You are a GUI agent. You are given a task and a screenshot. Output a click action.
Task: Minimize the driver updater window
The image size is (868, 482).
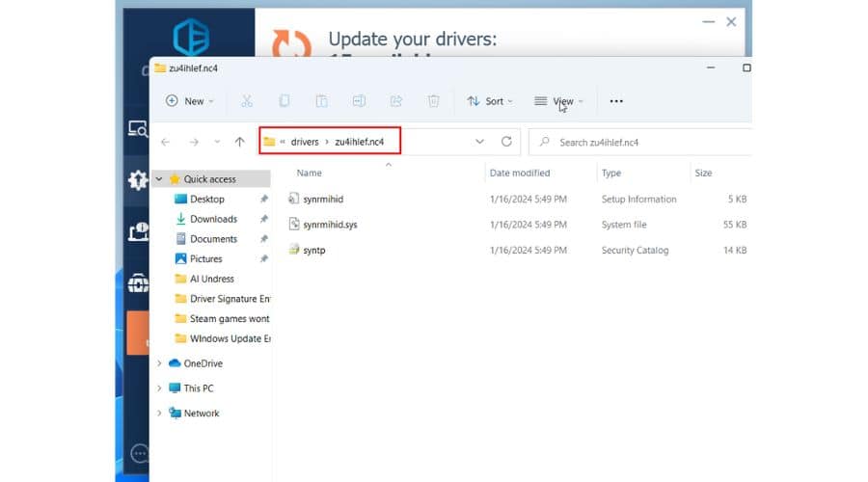[709, 21]
